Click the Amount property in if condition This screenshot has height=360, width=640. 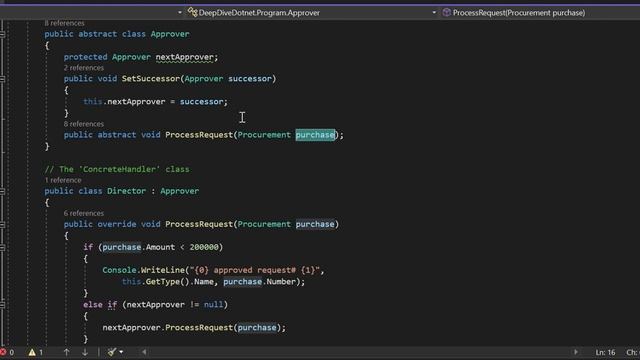[160, 247]
